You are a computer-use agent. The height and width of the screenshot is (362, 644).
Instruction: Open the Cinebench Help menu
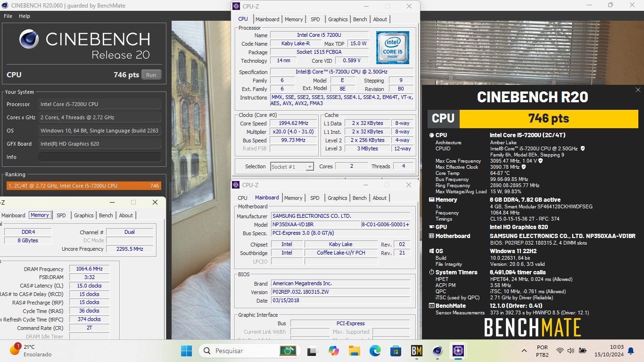[25, 16]
